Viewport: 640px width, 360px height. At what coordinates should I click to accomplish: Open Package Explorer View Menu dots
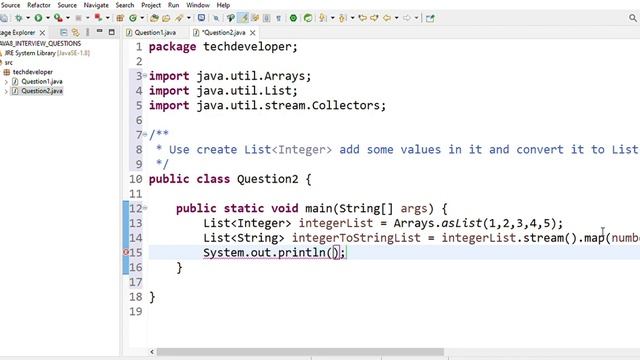pos(87,32)
